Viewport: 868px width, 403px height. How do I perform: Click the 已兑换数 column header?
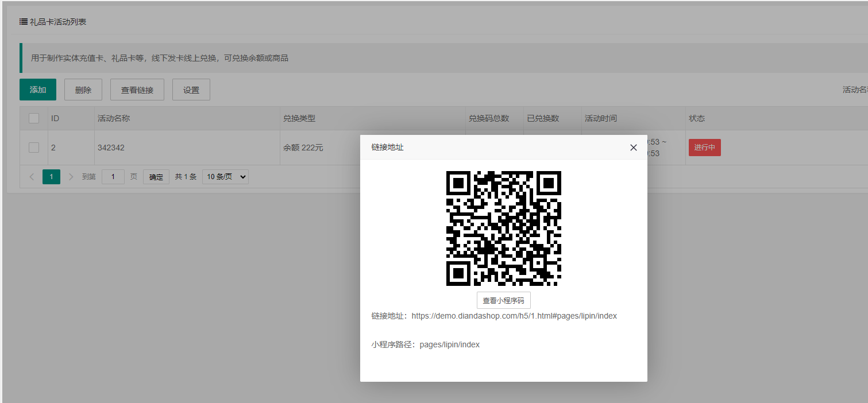click(x=543, y=118)
